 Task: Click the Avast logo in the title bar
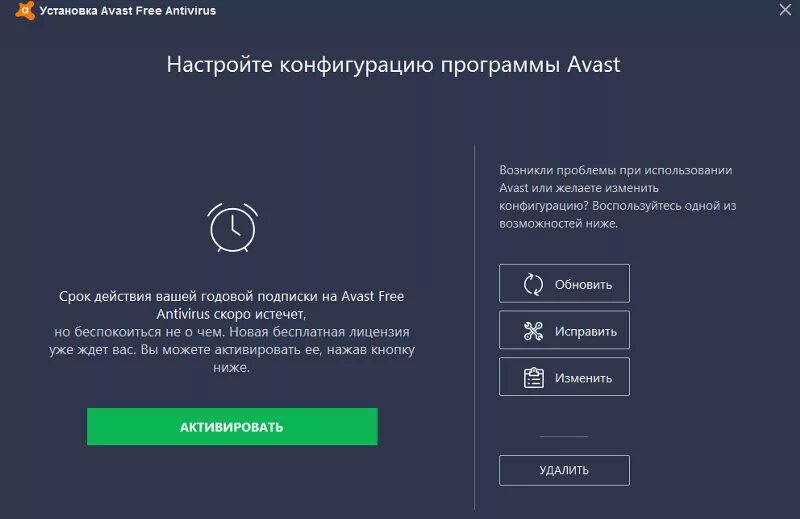[x=25, y=10]
